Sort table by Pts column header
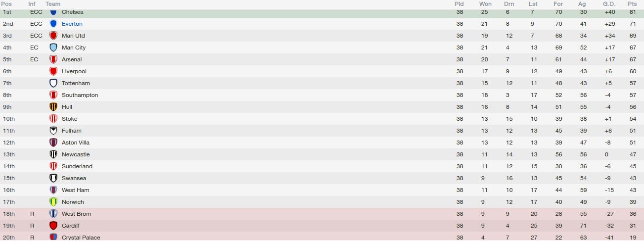This screenshot has height=241, width=644. [632, 4]
